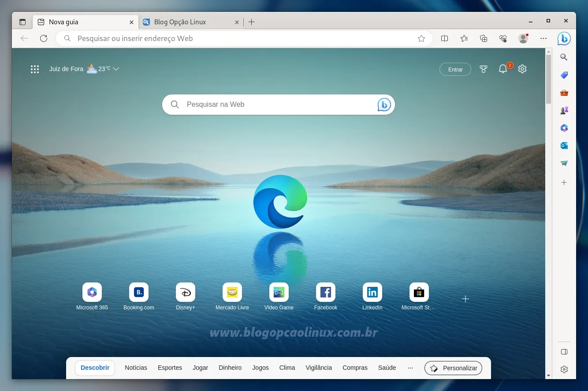Select the Saúde feed tab
This screenshot has height=391, width=588.
coord(387,368)
